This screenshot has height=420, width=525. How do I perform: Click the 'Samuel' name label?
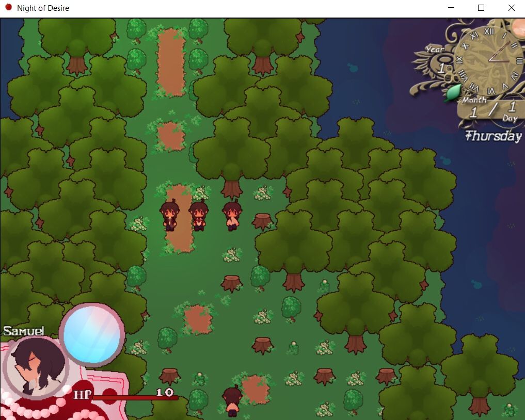tap(23, 331)
